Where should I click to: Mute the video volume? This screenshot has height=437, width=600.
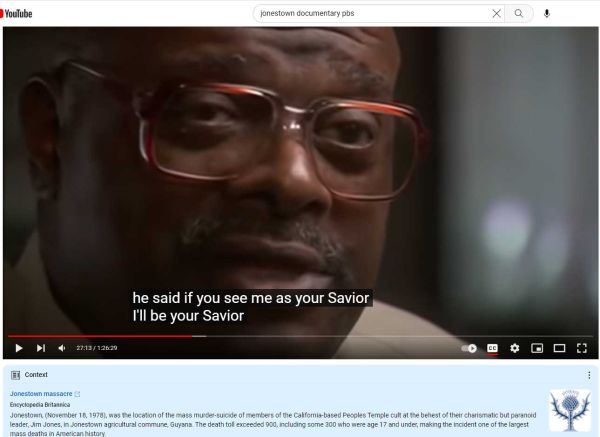coord(62,348)
